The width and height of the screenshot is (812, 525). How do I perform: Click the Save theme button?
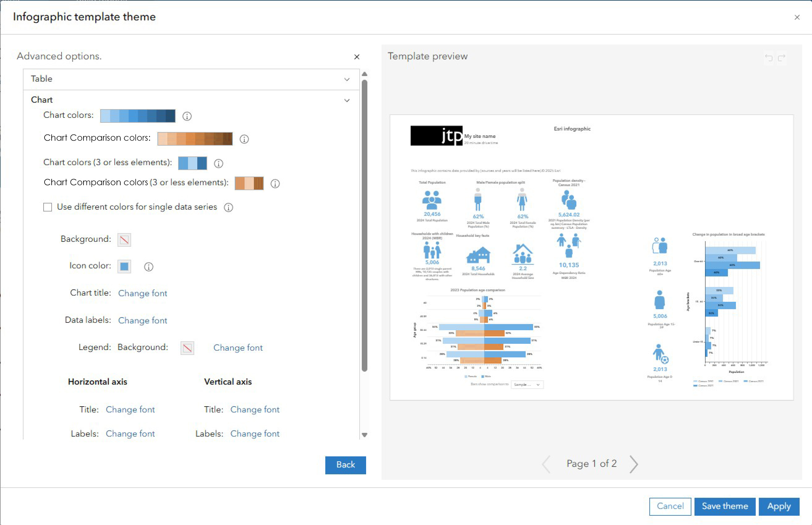[724, 506]
